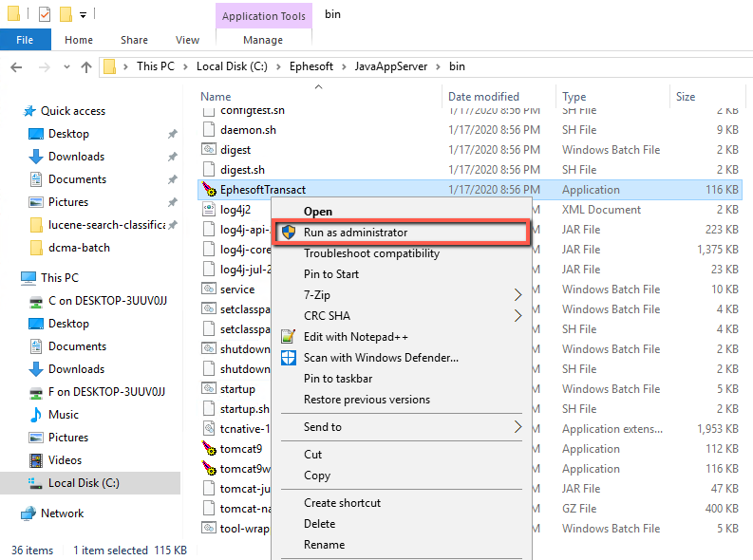Image resolution: width=753 pixels, height=560 pixels.
Task: Select the startup batch file icon
Action: (208, 389)
